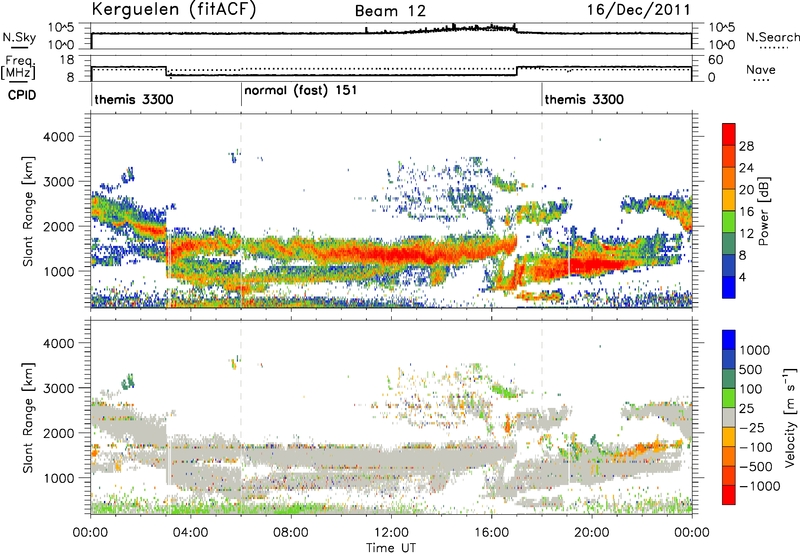
Task: Click the 'Nave' legend label
Action: click(x=760, y=69)
